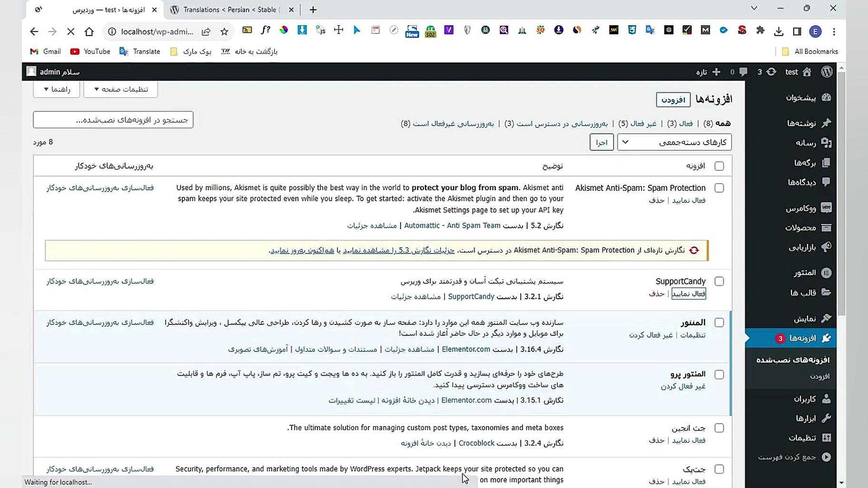The image size is (868, 488).
Task: Open المنتور تنظیمات settings link
Action: pos(693,335)
